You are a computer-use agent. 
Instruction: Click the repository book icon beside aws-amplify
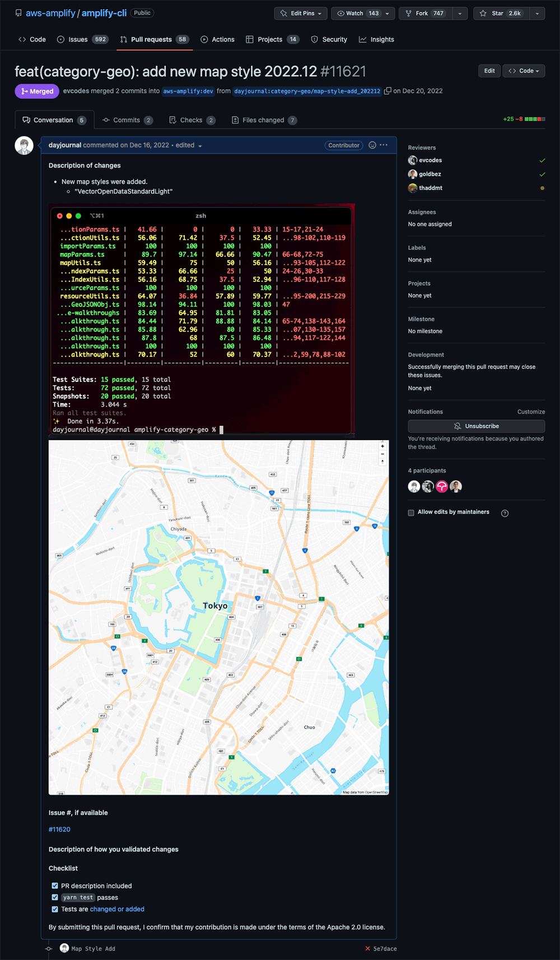click(x=18, y=13)
